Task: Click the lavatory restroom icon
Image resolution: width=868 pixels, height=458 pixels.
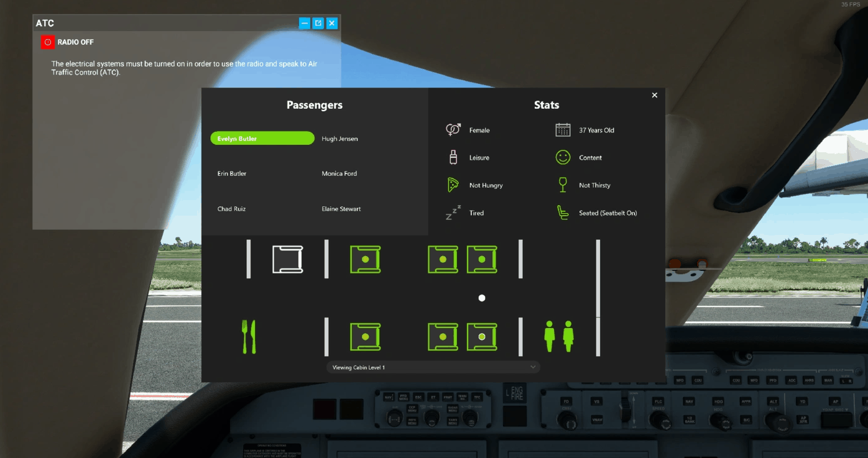Action: 558,337
